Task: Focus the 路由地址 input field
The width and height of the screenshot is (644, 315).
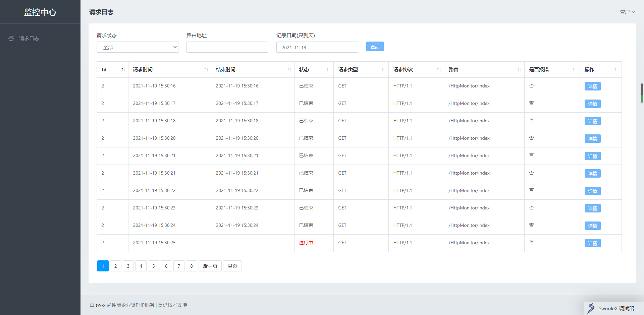Action: click(227, 47)
